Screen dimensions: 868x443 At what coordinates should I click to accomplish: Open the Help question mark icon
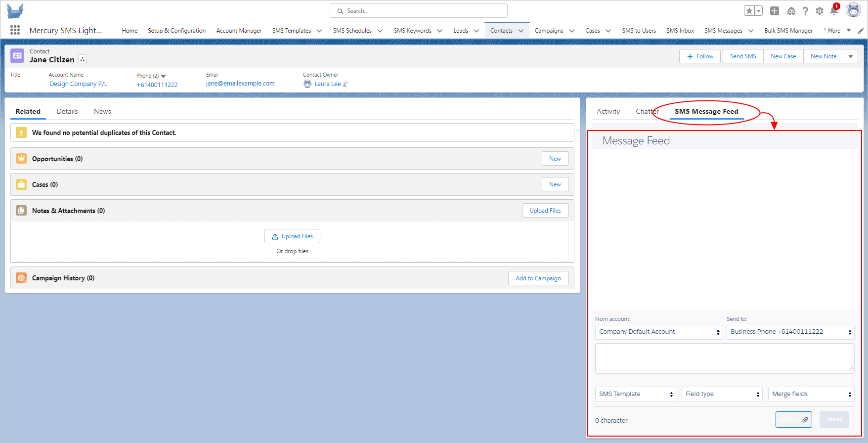(805, 11)
